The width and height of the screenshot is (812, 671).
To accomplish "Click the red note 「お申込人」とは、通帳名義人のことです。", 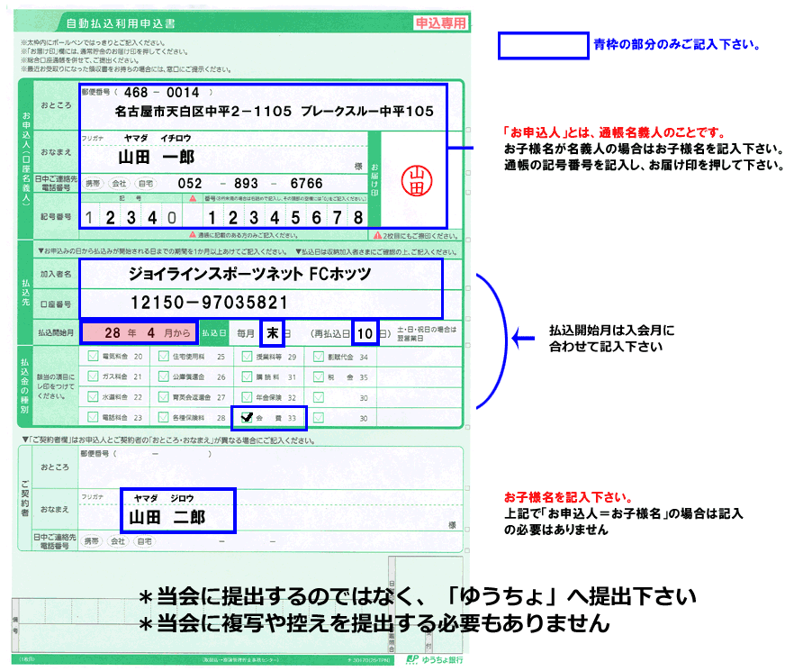I will (x=615, y=132).
